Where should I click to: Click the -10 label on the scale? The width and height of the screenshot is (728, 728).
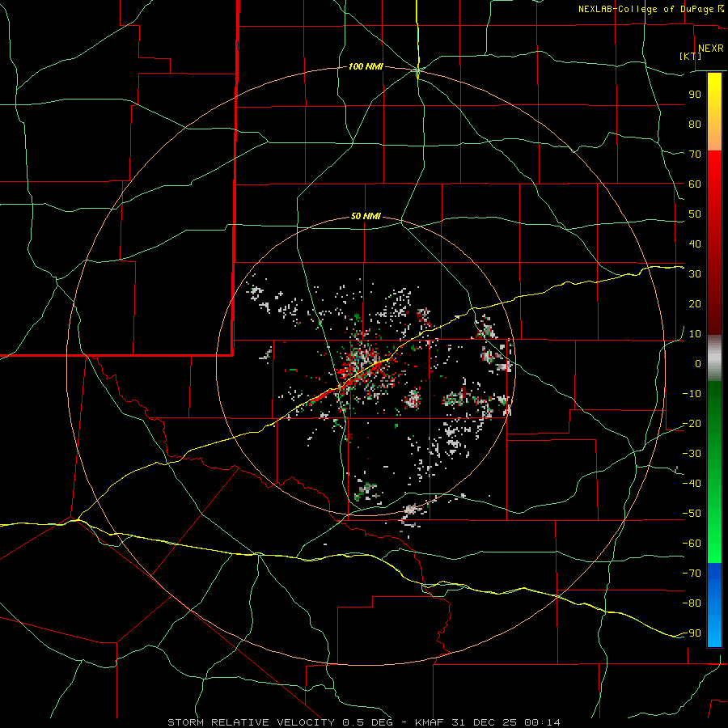(x=692, y=394)
